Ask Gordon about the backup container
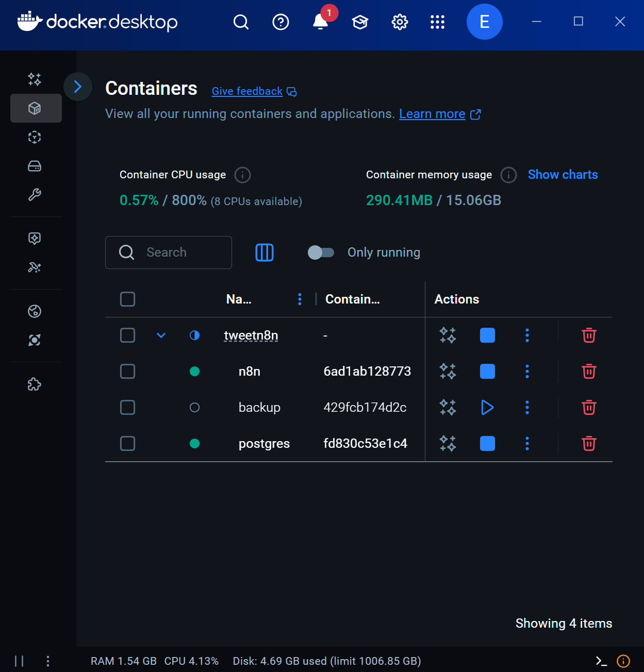The width and height of the screenshot is (644, 672). 448,408
